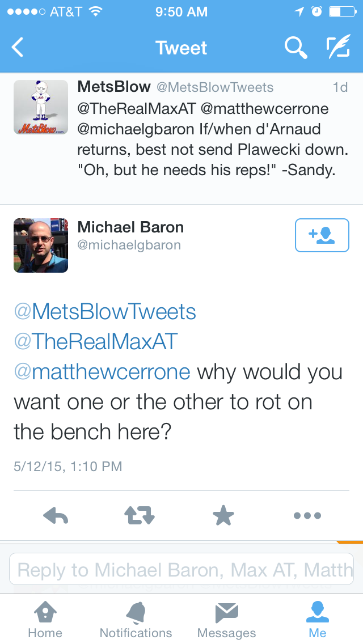This screenshot has width=363, height=644.
Task: Tap the @matthewcerrone mention in tweet
Action: click(102, 372)
